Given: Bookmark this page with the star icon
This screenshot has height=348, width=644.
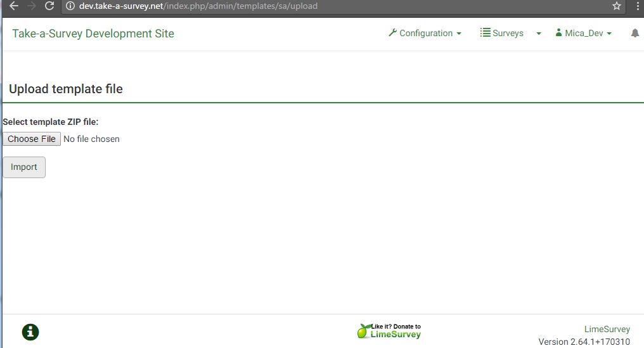Looking at the screenshot, I should 617,6.
